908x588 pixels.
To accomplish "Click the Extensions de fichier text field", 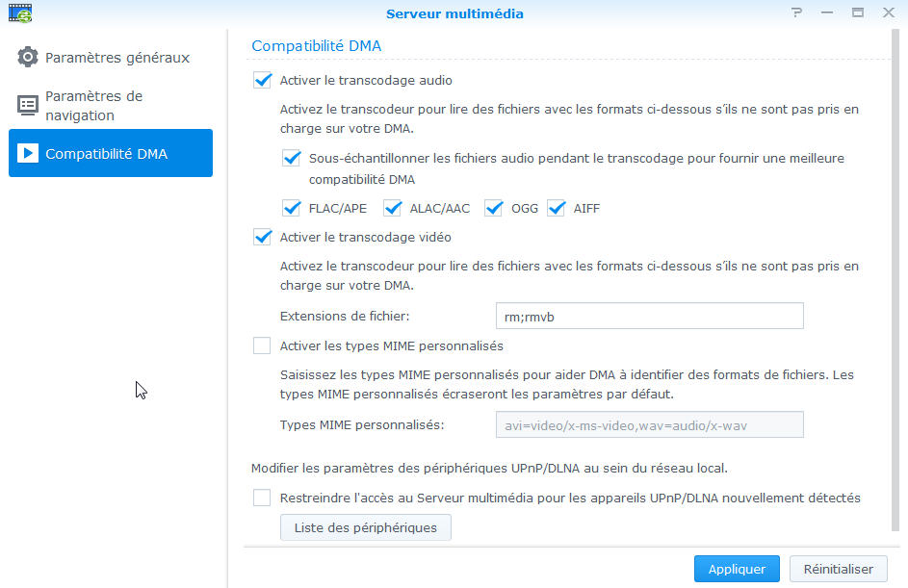I will click(x=650, y=316).
